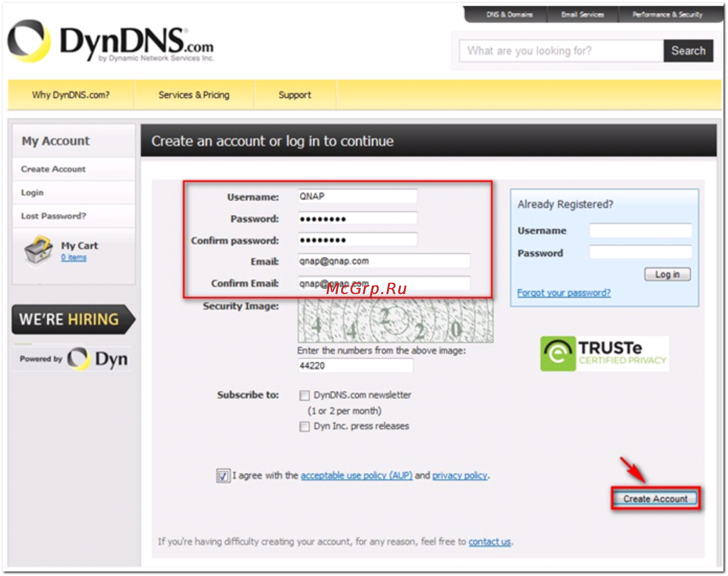This screenshot has width=728, height=576.
Task: Click the My Account sidebar heading
Action: point(56,141)
